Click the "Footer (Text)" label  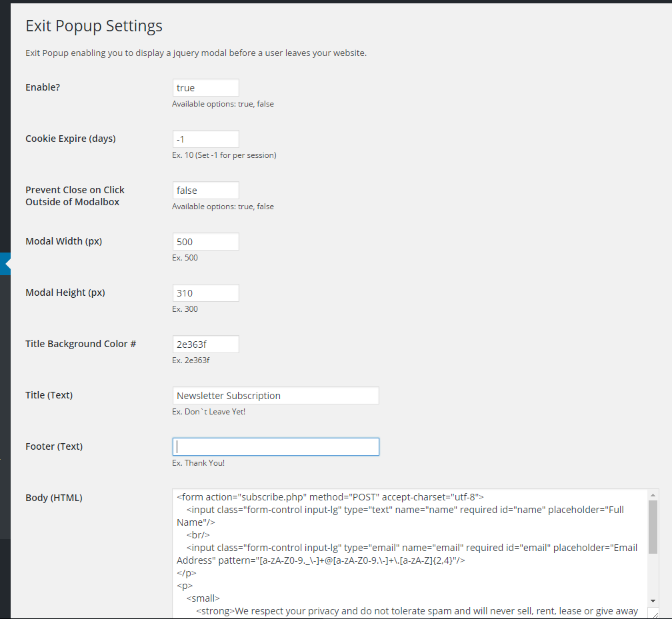point(54,446)
